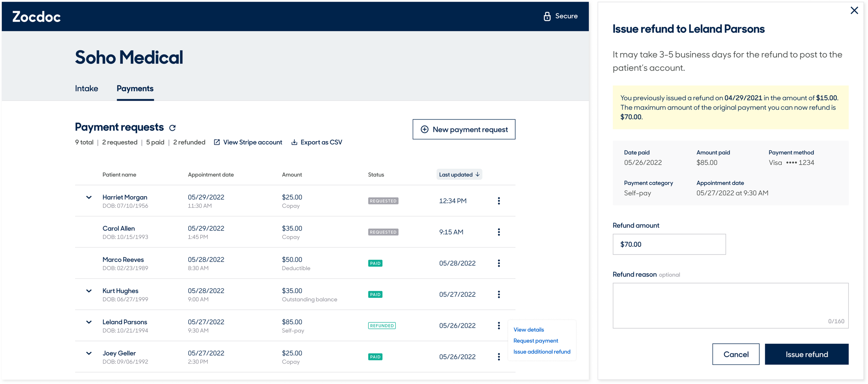Open the three-dot menu for Marco Reeves
The width and height of the screenshot is (868, 384).
tap(499, 263)
